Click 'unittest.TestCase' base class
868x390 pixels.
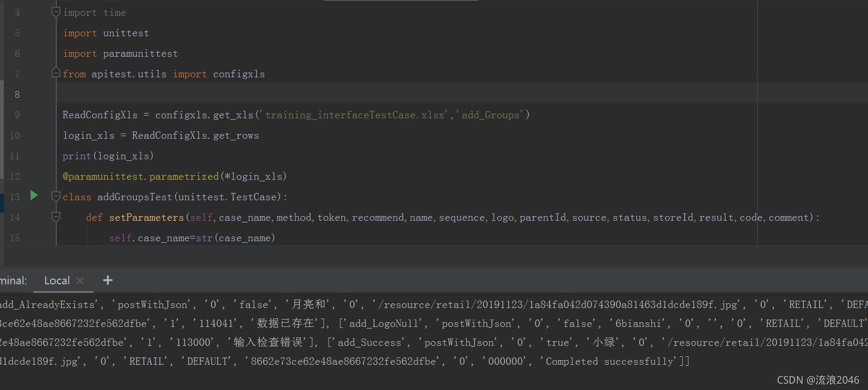[227, 197]
